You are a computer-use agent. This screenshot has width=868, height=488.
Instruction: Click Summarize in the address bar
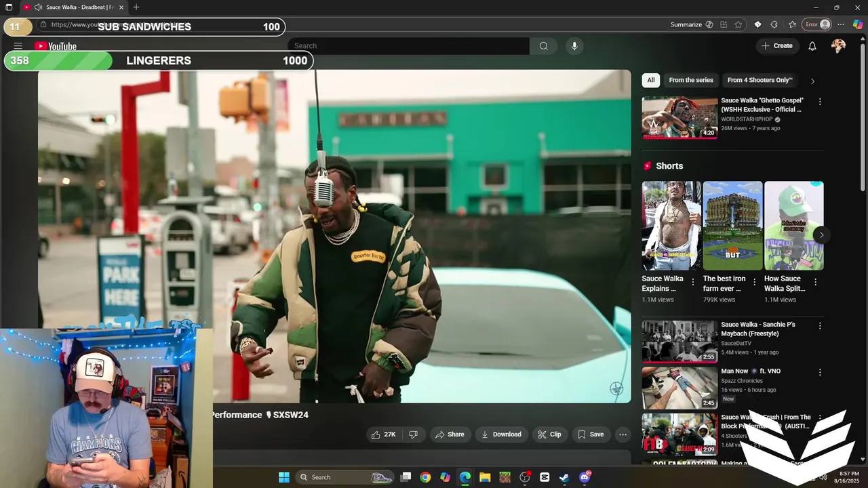point(692,24)
